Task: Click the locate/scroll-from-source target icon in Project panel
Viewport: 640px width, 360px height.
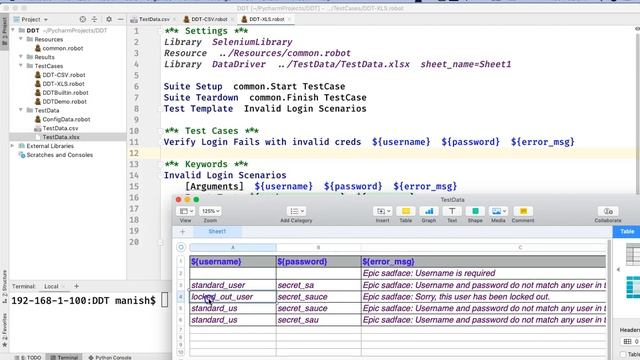Action: pyautogui.click(x=83, y=19)
